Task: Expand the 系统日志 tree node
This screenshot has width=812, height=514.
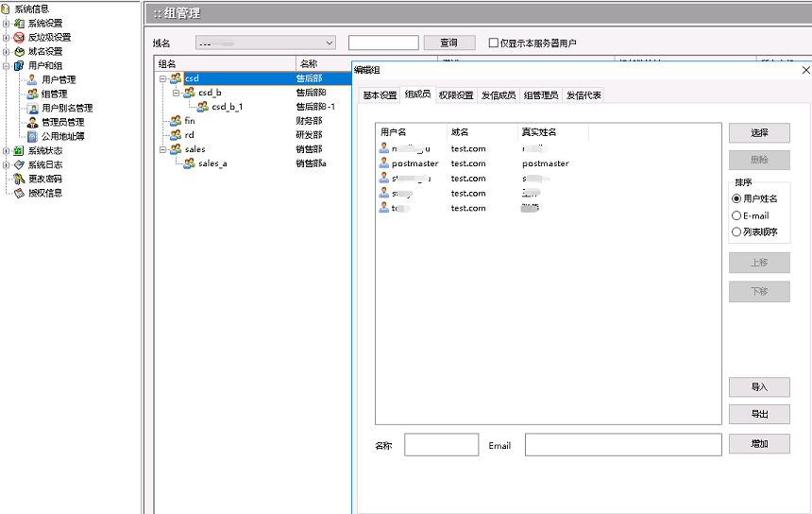Action: [7, 164]
